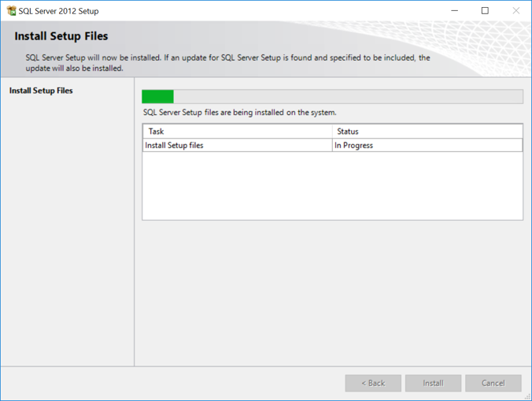Click the Cancel button
532x401 pixels.
[493, 383]
